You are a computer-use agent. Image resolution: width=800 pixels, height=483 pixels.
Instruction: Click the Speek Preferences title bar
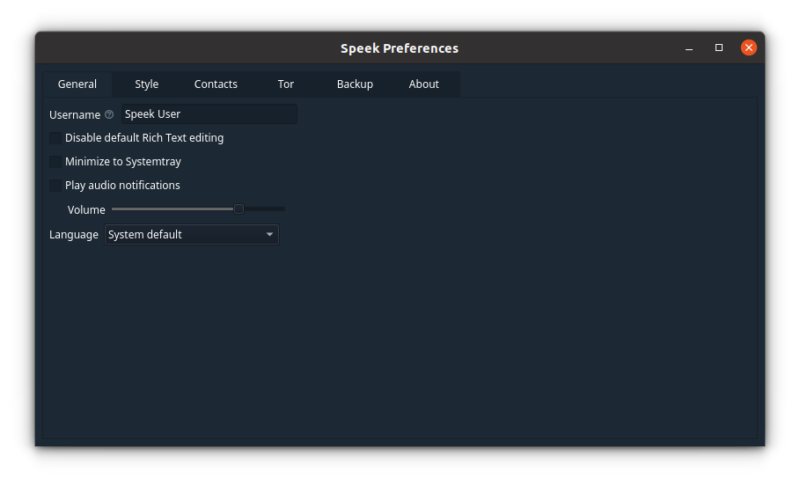click(399, 48)
